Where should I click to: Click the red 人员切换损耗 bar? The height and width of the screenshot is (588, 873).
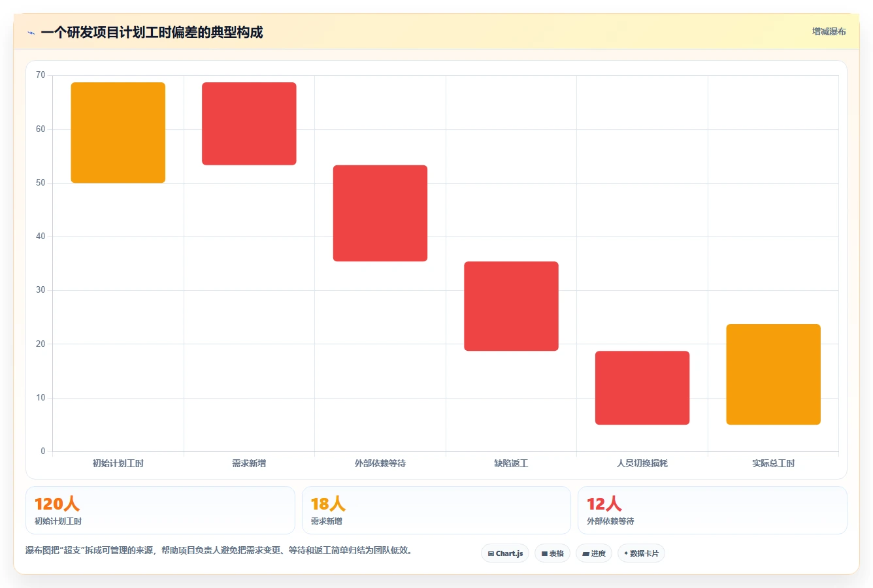point(642,388)
